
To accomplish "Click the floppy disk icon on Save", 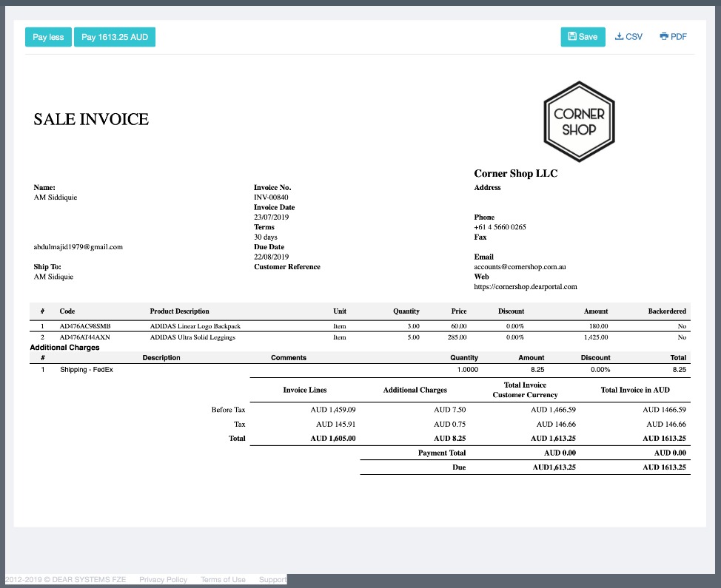I will pyautogui.click(x=572, y=36).
